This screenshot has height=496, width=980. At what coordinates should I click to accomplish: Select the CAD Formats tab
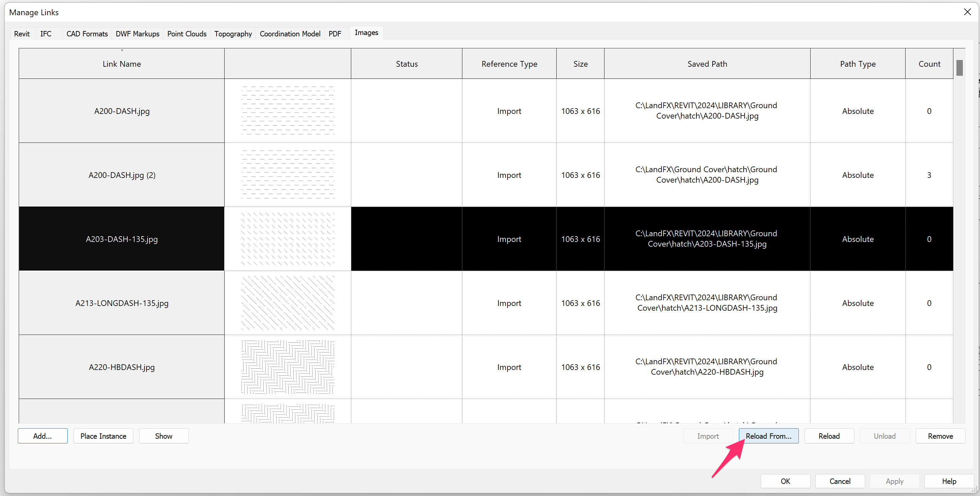coord(85,33)
